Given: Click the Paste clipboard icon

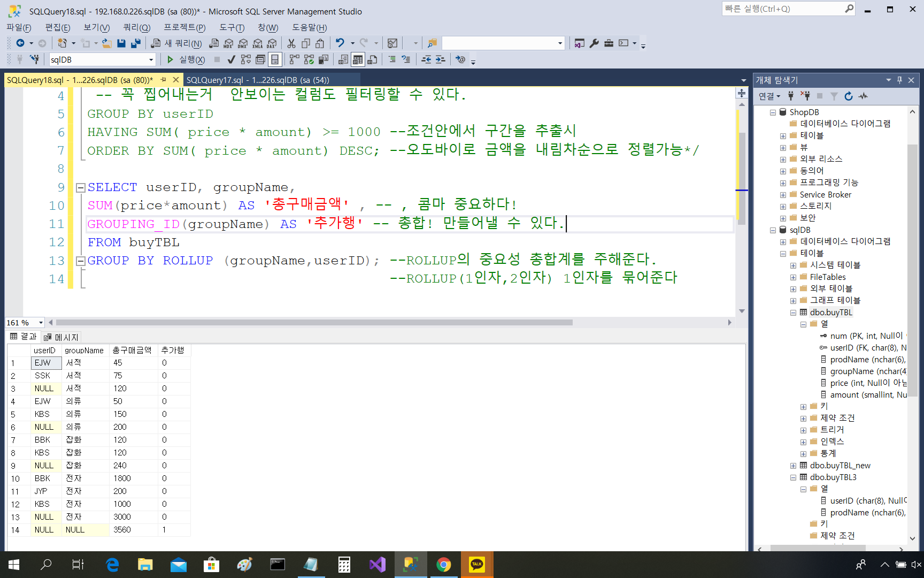Looking at the screenshot, I should click(320, 43).
